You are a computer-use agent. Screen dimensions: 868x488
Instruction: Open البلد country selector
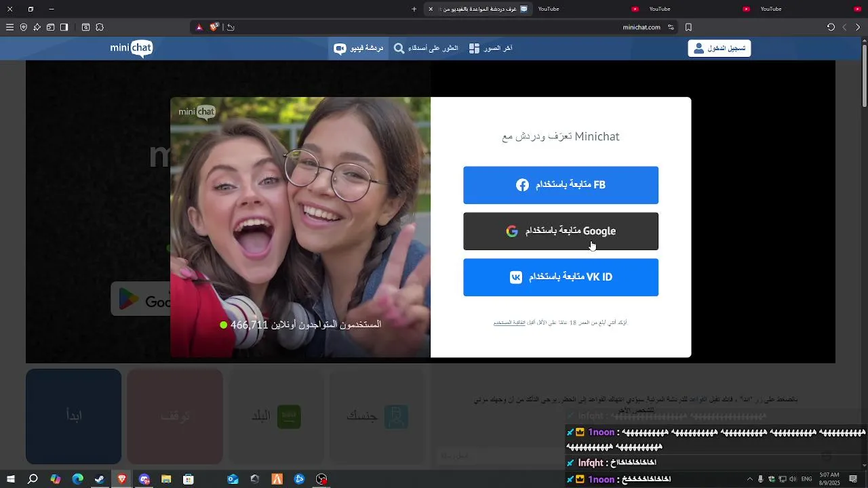point(276,416)
